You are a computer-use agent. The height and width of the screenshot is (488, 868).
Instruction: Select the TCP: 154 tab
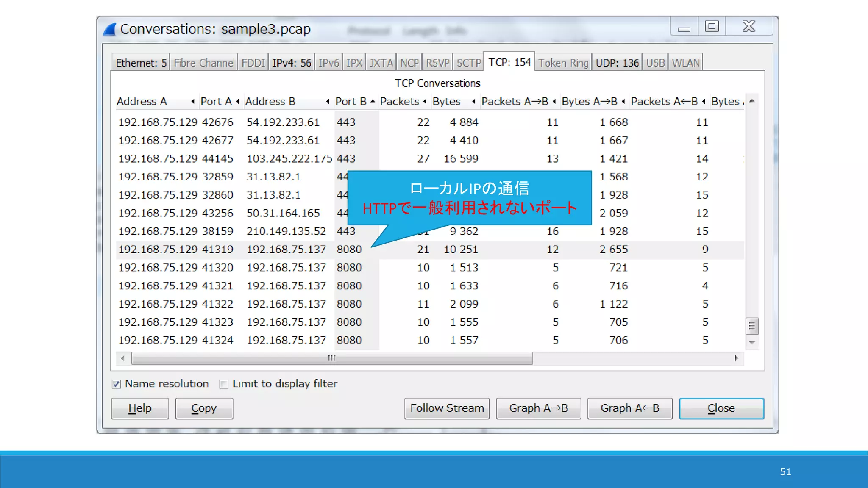coord(509,62)
